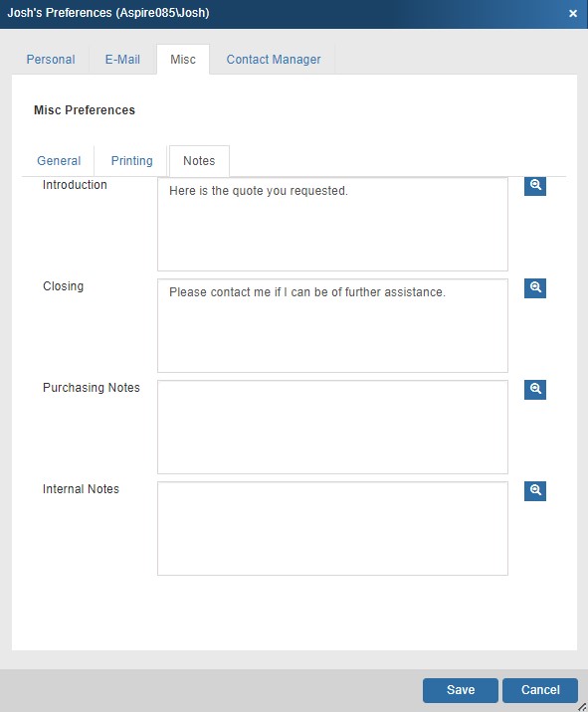Save the preferences
The width and height of the screenshot is (588, 712).
[x=461, y=690]
